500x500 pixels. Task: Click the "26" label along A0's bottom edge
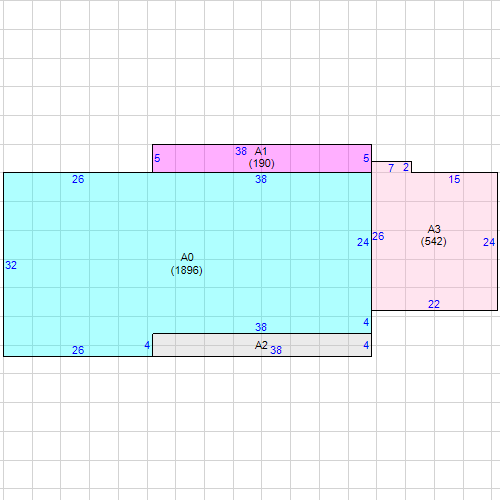point(78,350)
